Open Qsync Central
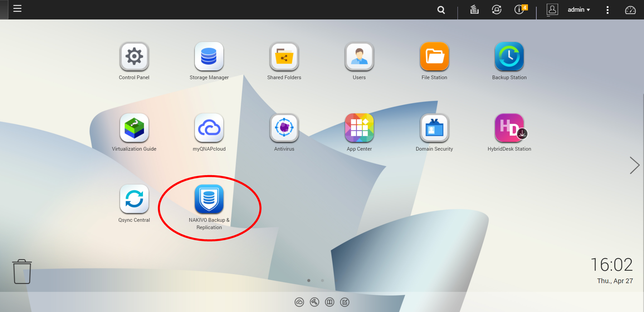Viewport: 644px width, 312px height. [x=134, y=199]
